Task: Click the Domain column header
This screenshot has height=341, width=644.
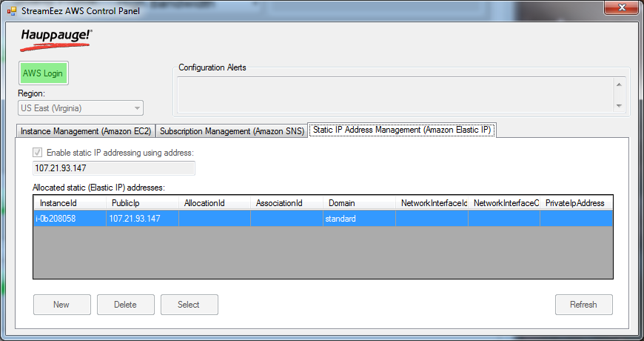Action: point(359,203)
